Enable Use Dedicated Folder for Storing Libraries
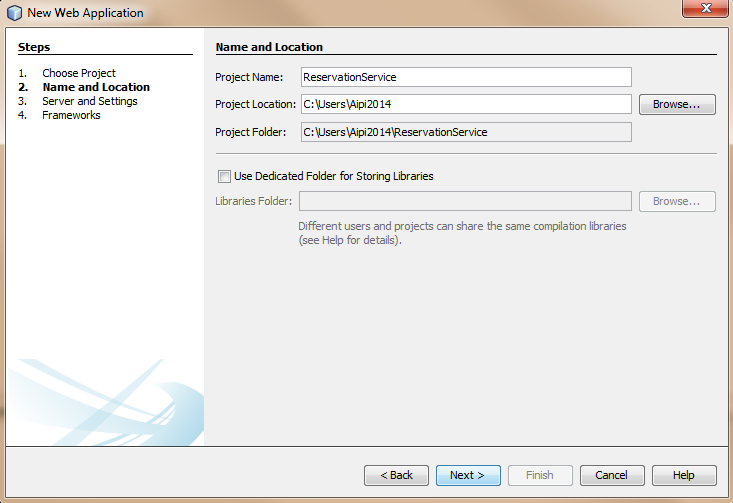The height and width of the screenshot is (503, 733). 224,176
